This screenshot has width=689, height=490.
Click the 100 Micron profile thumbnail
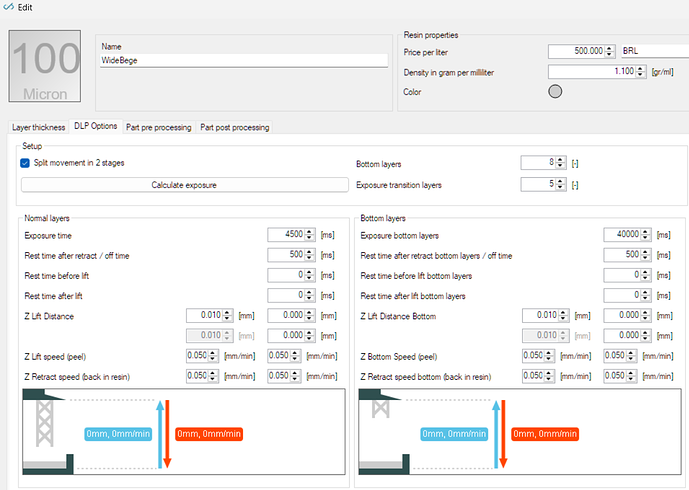(x=45, y=66)
